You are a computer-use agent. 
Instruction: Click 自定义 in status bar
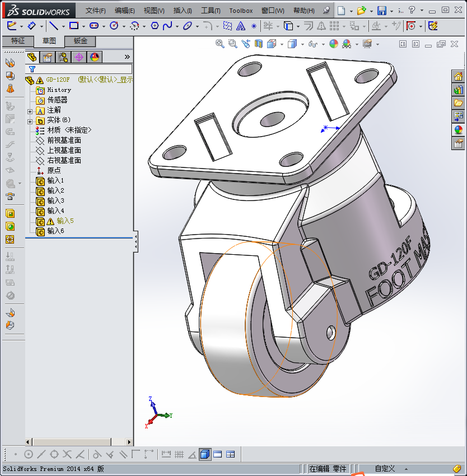point(385,468)
